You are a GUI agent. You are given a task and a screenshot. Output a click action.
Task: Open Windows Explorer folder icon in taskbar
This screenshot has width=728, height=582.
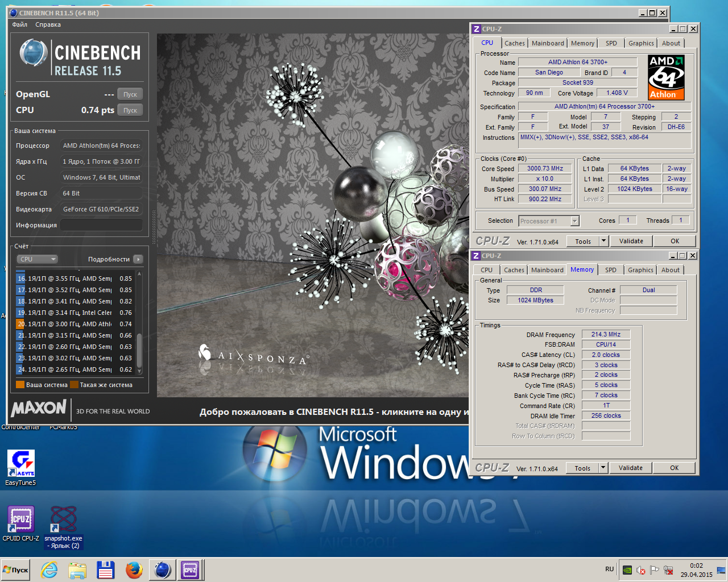77,569
